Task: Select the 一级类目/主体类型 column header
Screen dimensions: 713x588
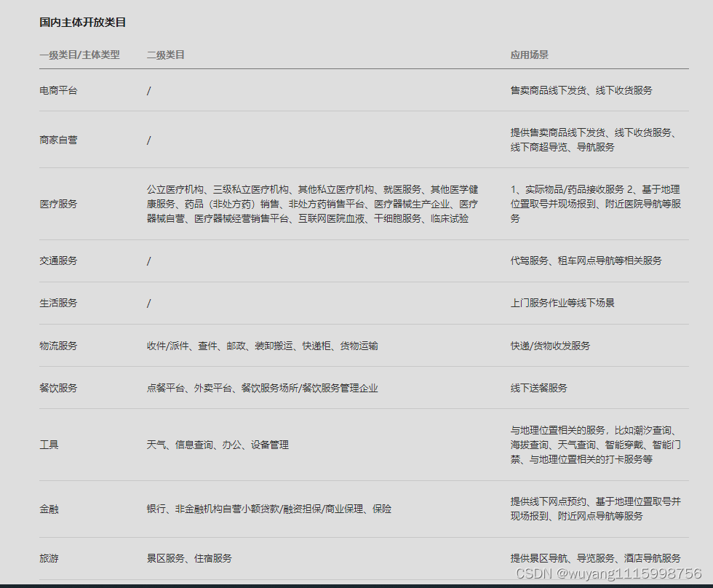Action: (79, 55)
